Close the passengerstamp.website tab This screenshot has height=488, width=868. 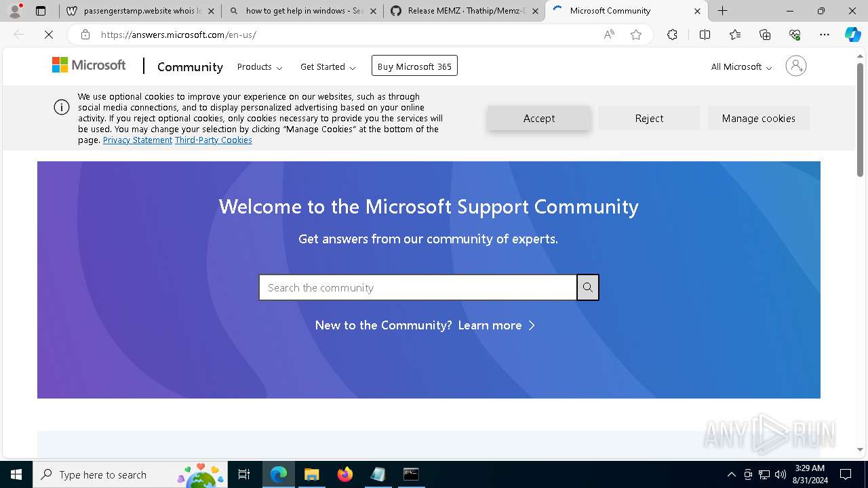[211, 11]
